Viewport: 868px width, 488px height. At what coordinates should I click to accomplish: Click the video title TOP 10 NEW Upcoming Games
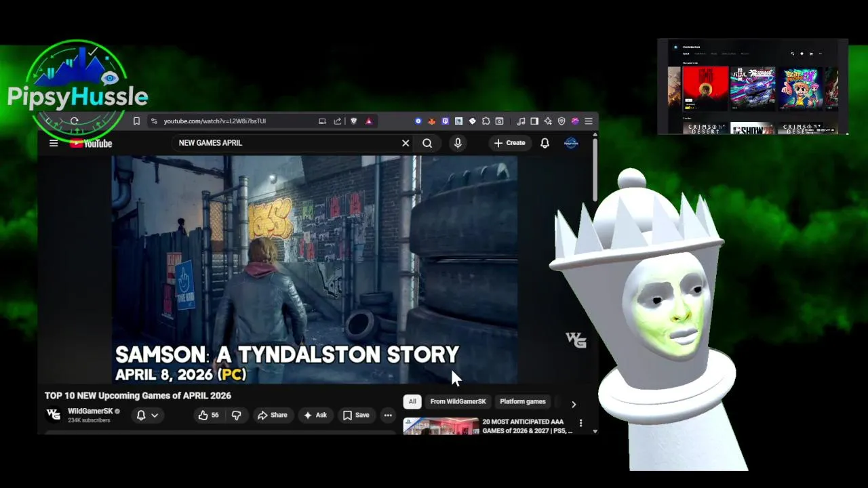point(138,396)
